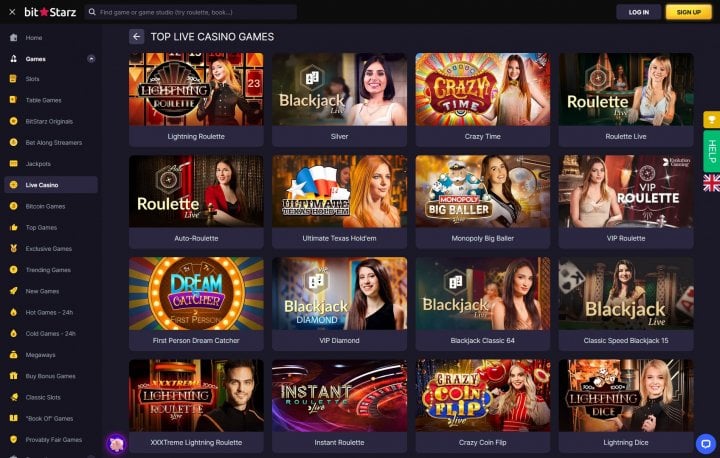The height and width of the screenshot is (458, 720).
Task: Click the piggy bank icon at bottom
Action: click(116, 444)
